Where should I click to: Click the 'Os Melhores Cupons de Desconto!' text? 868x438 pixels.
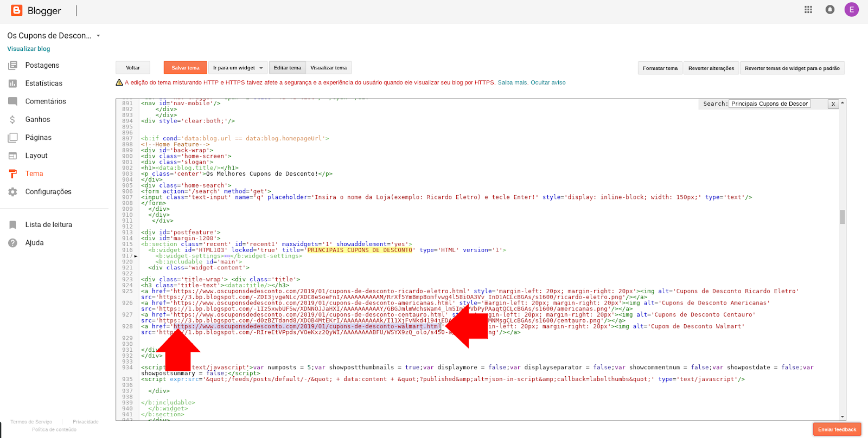[x=262, y=173]
